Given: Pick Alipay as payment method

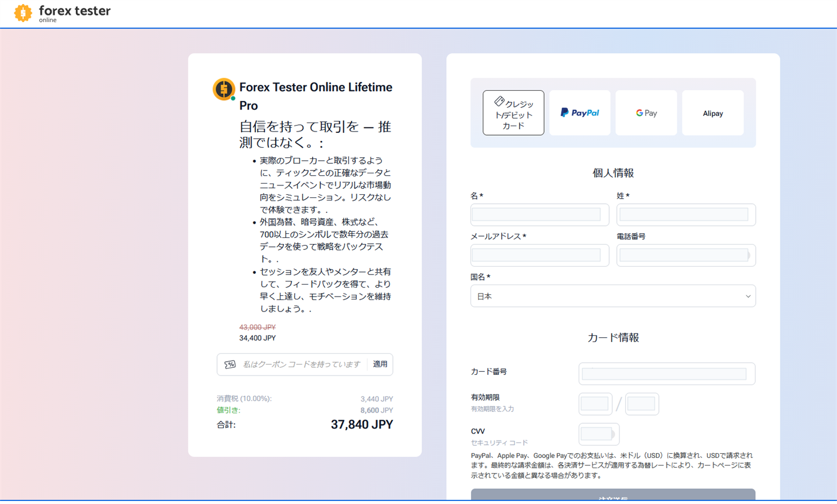Looking at the screenshot, I should click(x=713, y=113).
